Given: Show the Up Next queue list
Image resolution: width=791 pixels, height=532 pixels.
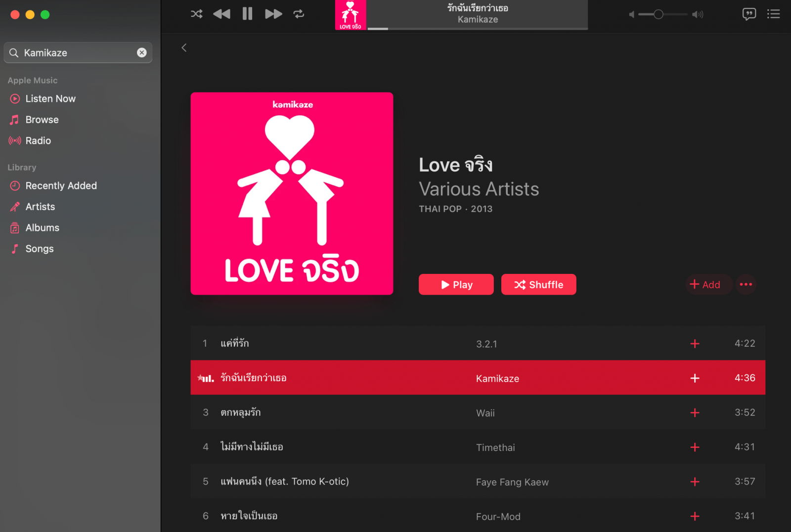Looking at the screenshot, I should [x=773, y=14].
